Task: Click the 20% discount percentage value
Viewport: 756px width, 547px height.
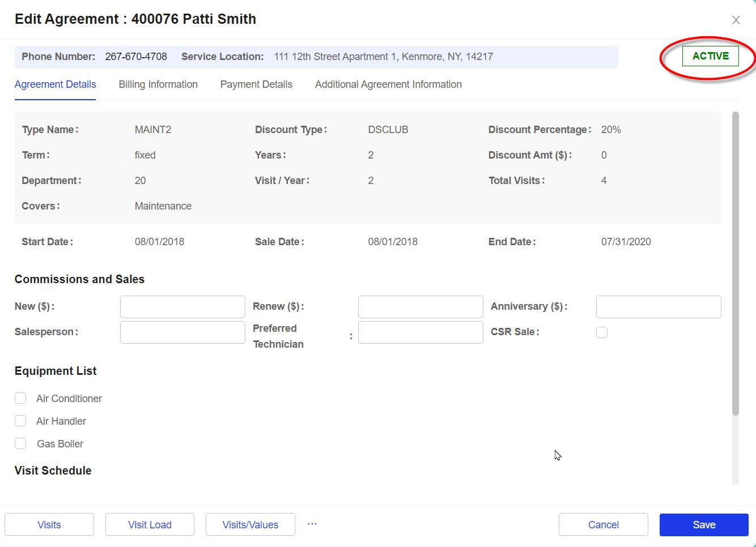Action: 611,130
